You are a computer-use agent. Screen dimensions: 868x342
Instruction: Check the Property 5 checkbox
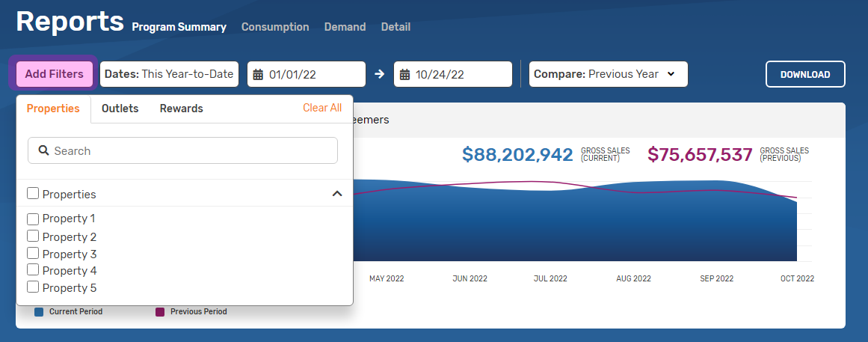coord(33,287)
